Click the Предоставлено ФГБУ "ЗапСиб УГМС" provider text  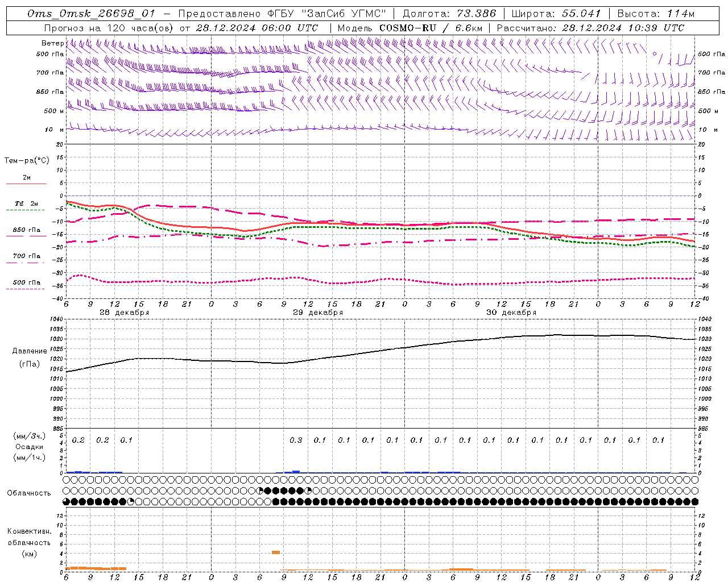pyautogui.click(x=282, y=14)
